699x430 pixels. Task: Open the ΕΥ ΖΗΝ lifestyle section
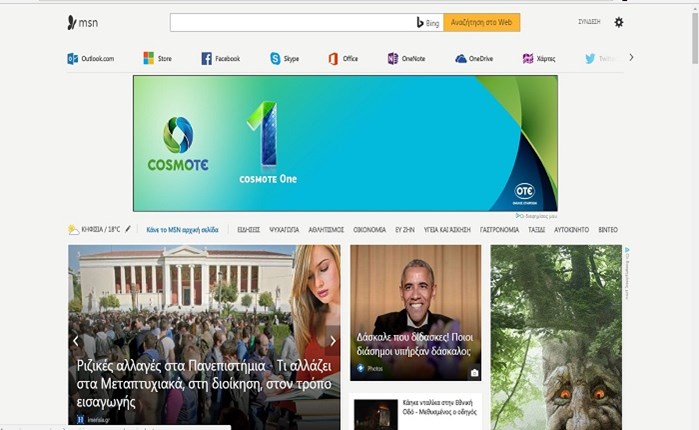[405, 230]
